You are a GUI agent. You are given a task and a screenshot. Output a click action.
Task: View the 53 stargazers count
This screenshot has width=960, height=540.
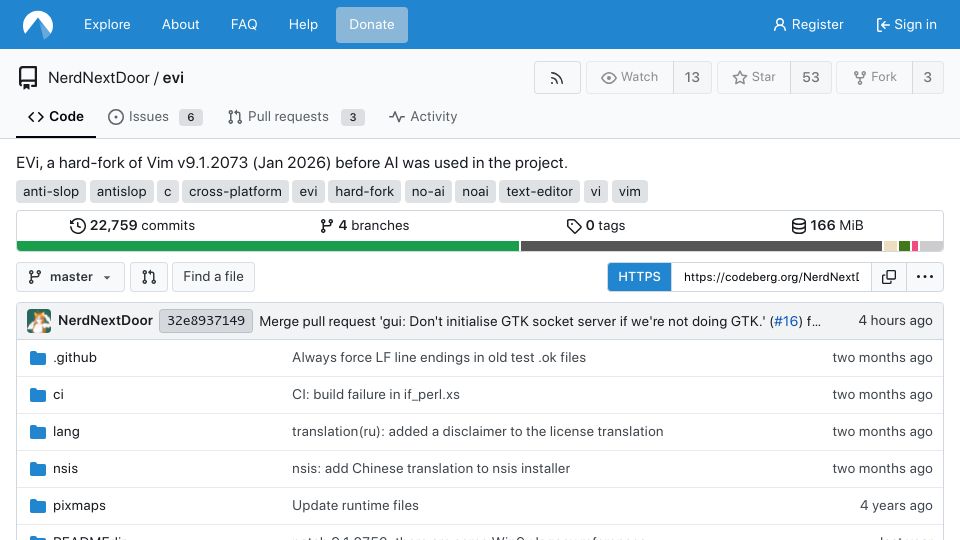[811, 78]
